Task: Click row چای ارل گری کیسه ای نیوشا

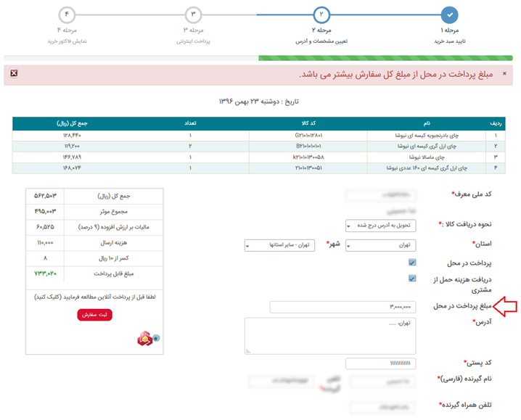Action: [259, 147]
